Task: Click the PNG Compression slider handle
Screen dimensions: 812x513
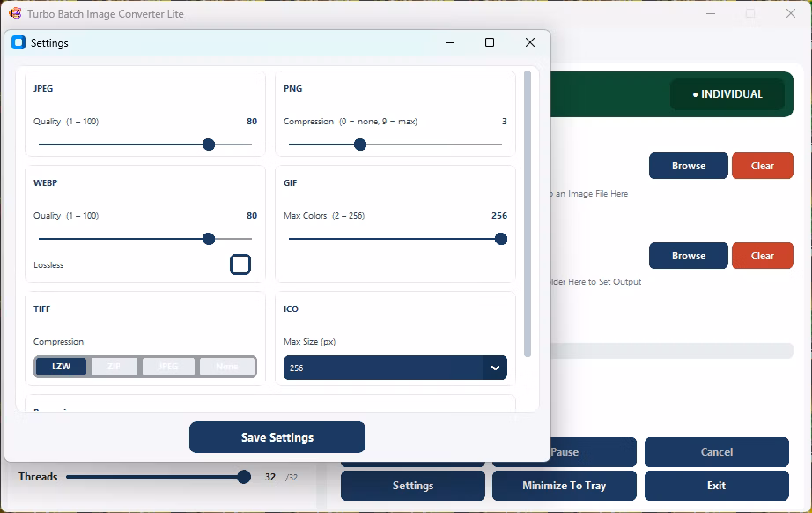Action: coord(360,145)
